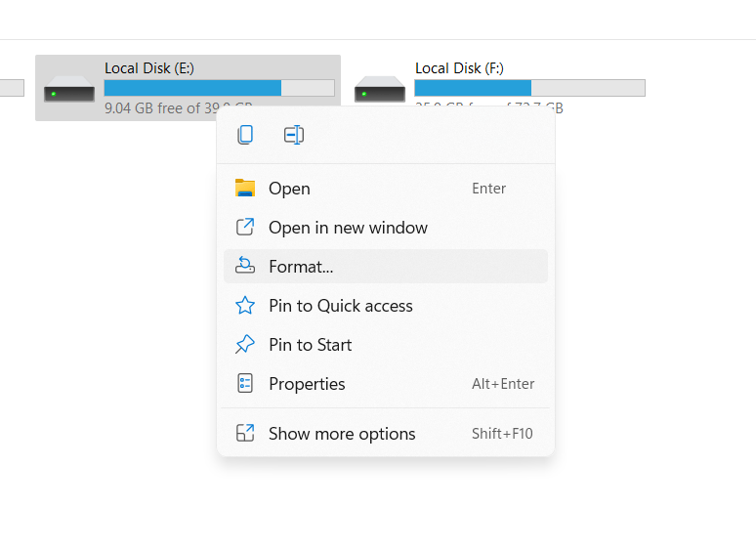Click the Local Disk (F:) label
756x552 pixels.
click(459, 68)
